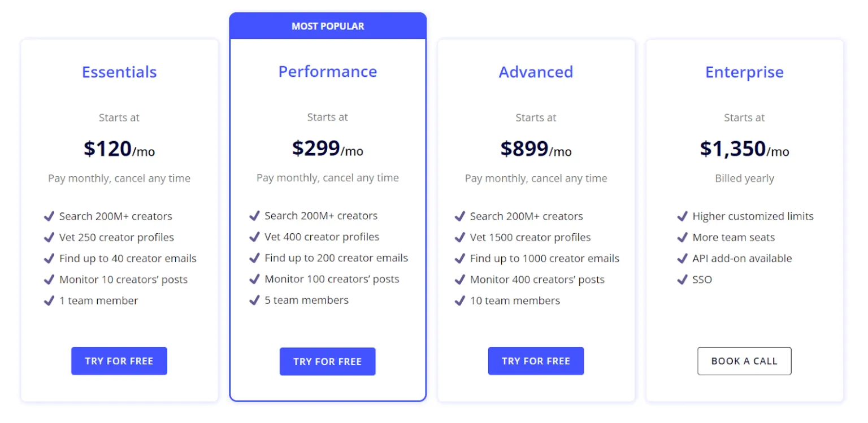
Task: Click checkmark beside Essentials Search 200M+ creators
Action: coord(49,216)
